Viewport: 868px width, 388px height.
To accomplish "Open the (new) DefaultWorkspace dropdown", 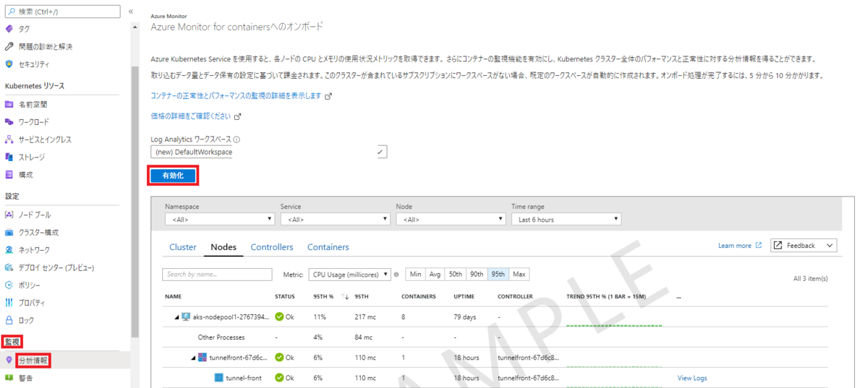I will point(269,152).
